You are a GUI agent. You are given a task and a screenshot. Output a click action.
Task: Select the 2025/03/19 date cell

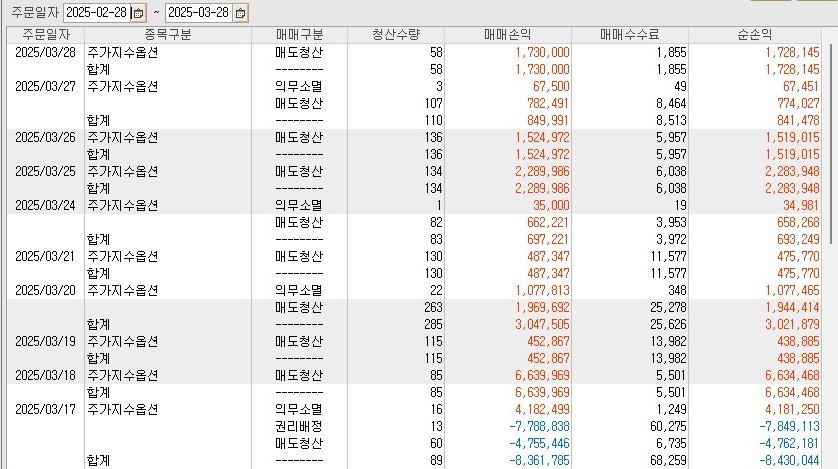45,341
